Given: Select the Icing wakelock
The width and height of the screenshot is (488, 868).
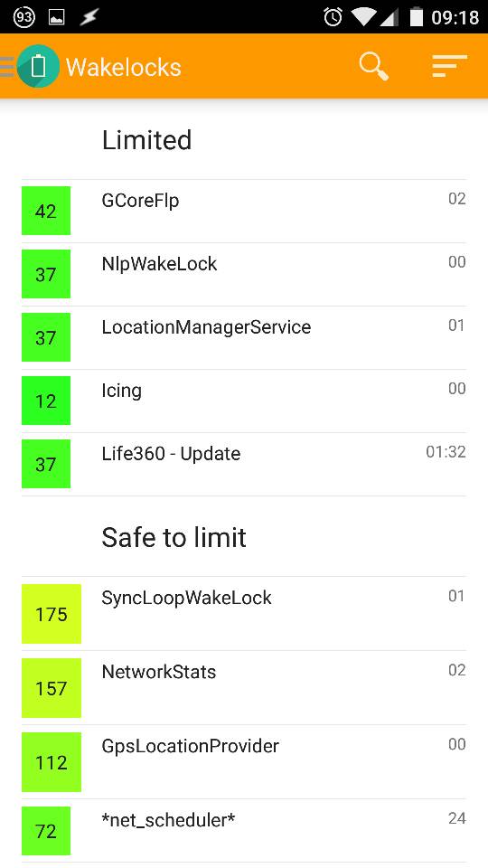Looking at the screenshot, I should (244, 401).
